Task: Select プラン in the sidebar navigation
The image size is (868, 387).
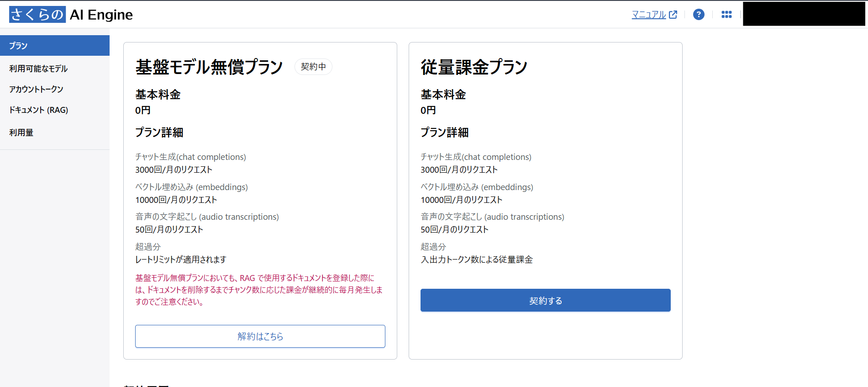Action: [17, 45]
